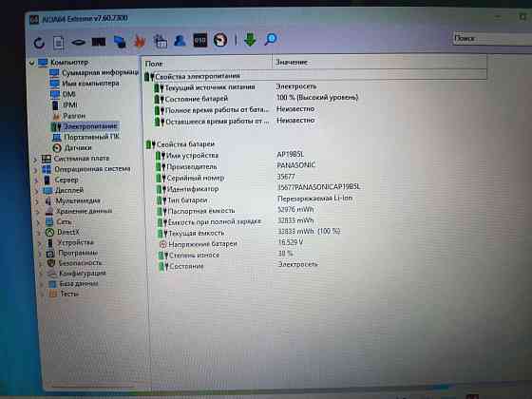Open the Report page icon
532x399 pixels.
click(58, 43)
